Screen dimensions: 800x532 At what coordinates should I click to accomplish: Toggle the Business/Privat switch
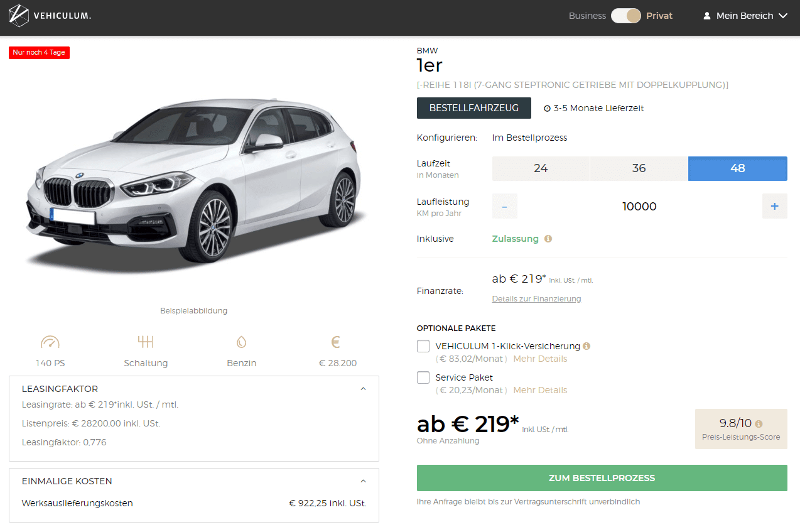[626, 16]
